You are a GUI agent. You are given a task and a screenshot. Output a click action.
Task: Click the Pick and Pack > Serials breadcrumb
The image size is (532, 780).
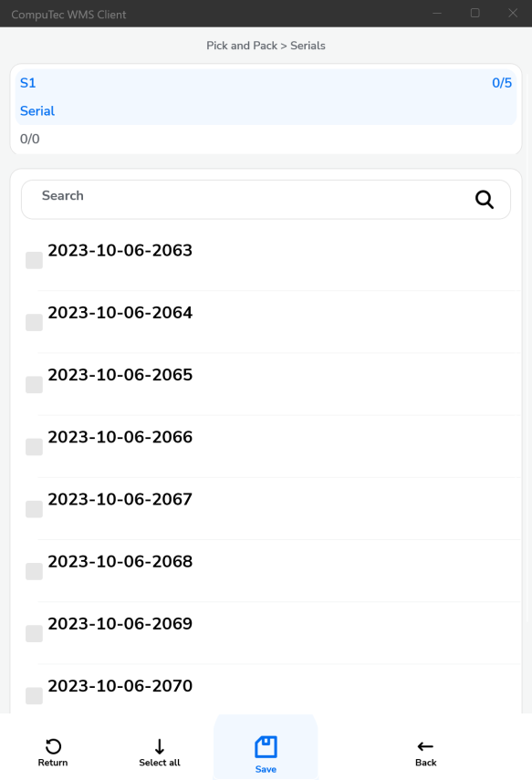(x=266, y=46)
